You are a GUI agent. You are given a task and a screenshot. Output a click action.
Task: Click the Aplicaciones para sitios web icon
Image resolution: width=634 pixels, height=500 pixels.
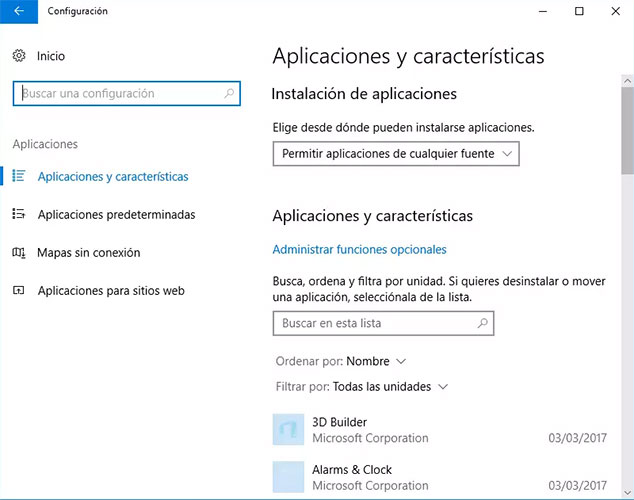[x=19, y=290]
